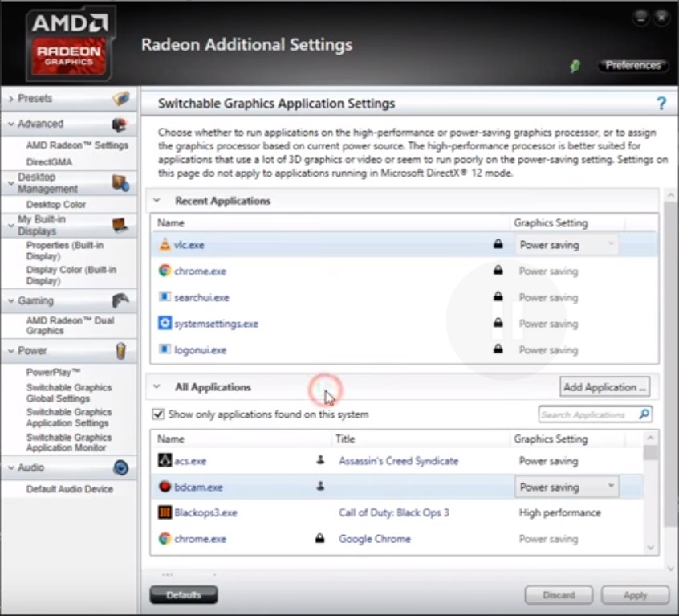Click the lock icon on logonui.exe row
679x616 pixels.
(498, 349)
